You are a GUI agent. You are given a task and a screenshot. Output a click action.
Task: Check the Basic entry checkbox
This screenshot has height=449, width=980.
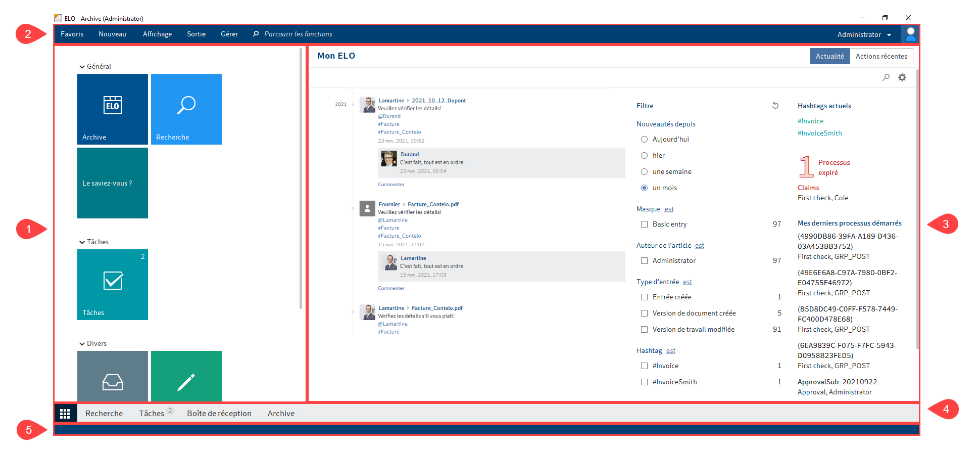[644, 224]
